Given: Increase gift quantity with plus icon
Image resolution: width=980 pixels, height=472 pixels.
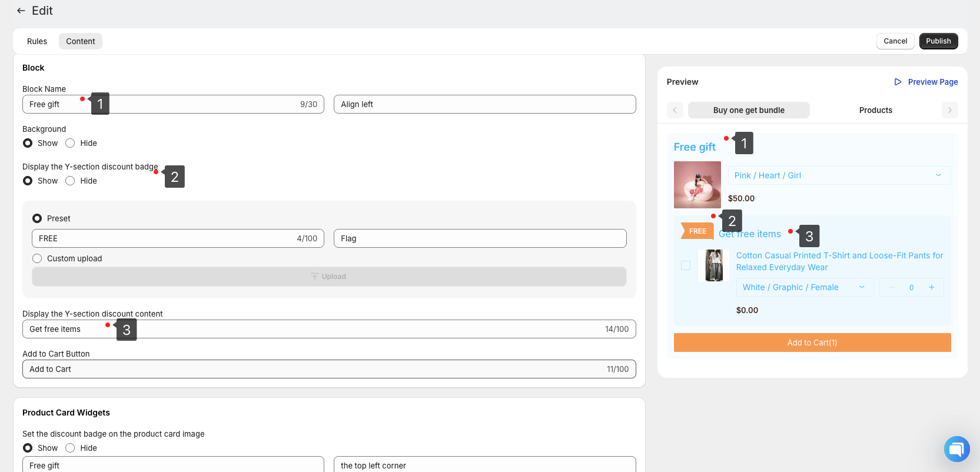Looking at the screenshot, I should [x=932, y=287].
